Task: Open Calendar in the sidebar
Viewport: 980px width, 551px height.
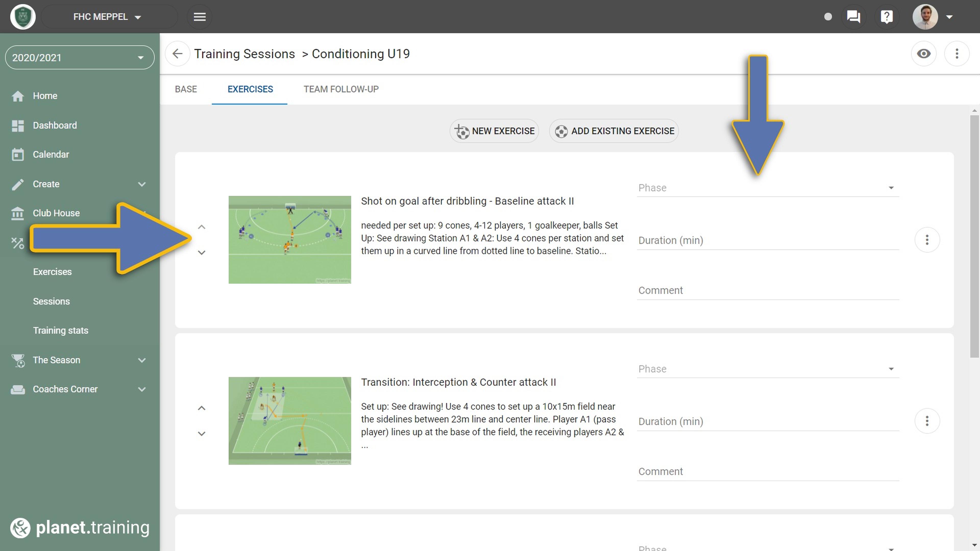Action: tap(80, 154)
